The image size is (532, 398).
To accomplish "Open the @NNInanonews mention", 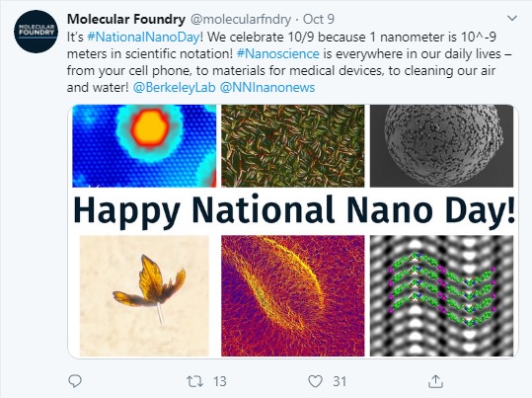I will 267,88.
